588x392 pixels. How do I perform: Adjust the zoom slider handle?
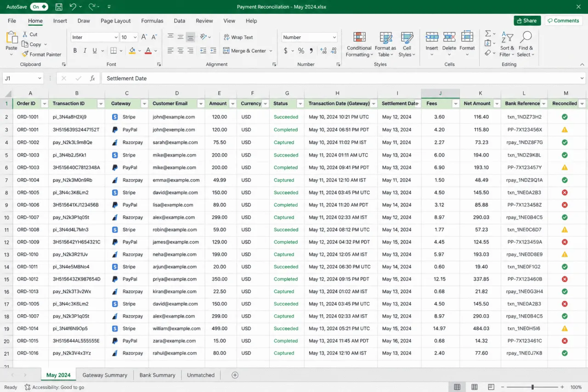[532, 387]
